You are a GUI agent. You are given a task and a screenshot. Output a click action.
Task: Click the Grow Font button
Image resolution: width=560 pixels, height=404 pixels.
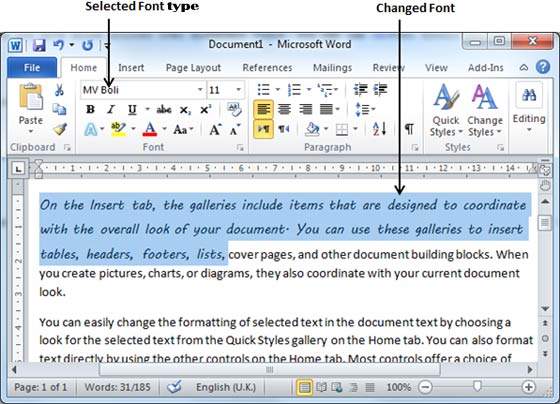tap(215, 130)
